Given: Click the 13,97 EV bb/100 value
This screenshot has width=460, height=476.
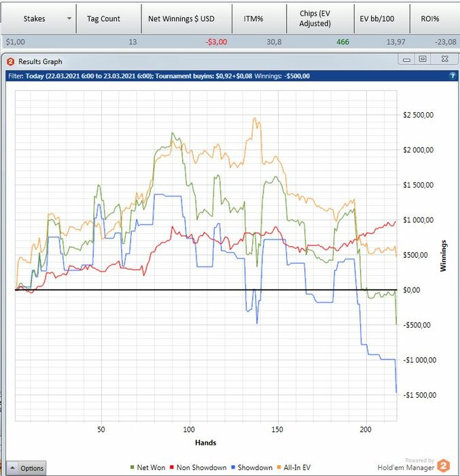Looking at the screenshot, I should [395, 42].
